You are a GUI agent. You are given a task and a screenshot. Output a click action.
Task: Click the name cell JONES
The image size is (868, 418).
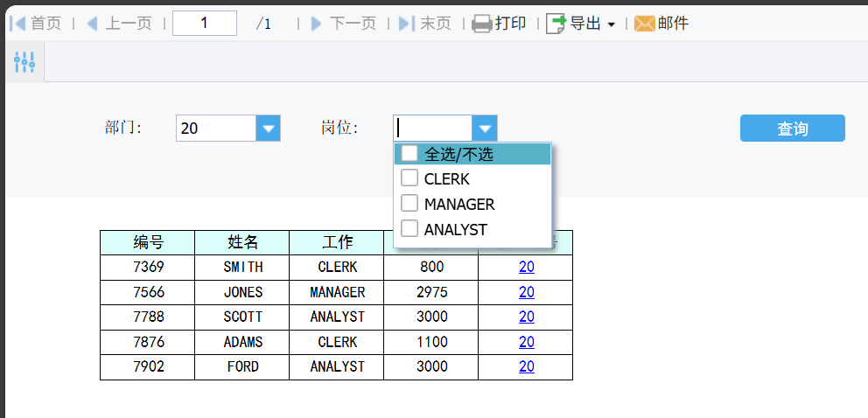pos(242,292)
